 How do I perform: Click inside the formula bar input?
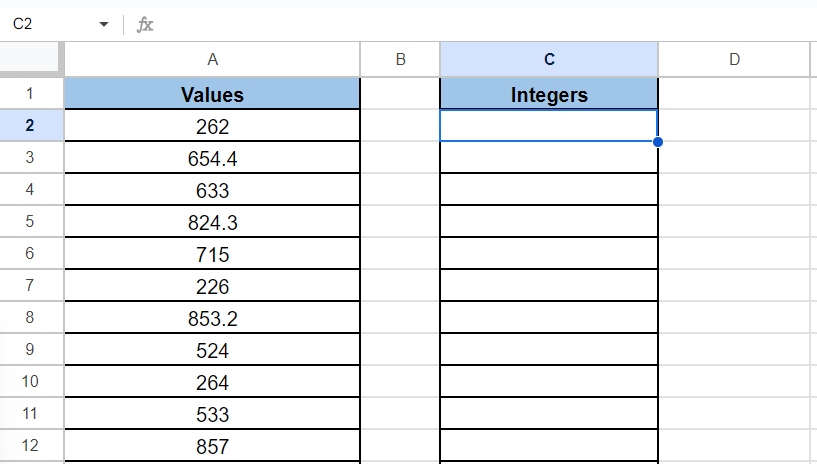480,24
